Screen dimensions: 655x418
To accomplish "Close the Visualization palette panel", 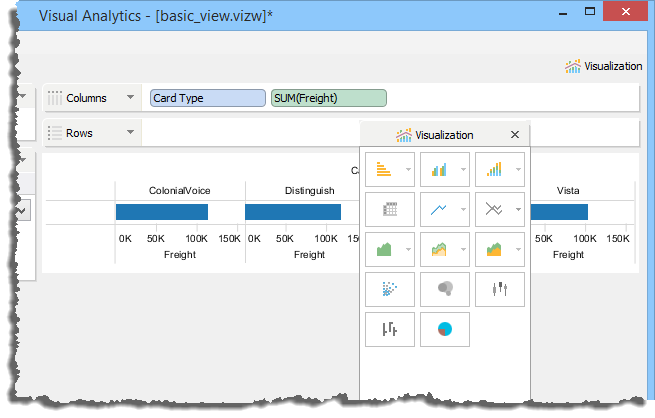I will point(515,134).
